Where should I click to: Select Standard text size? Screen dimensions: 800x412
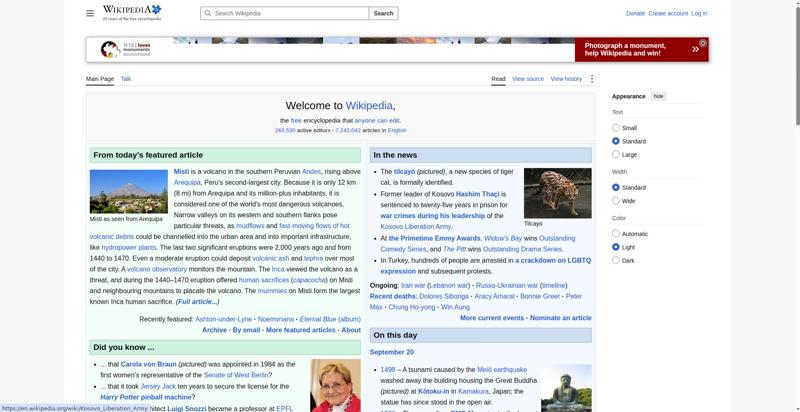(616, 141)
